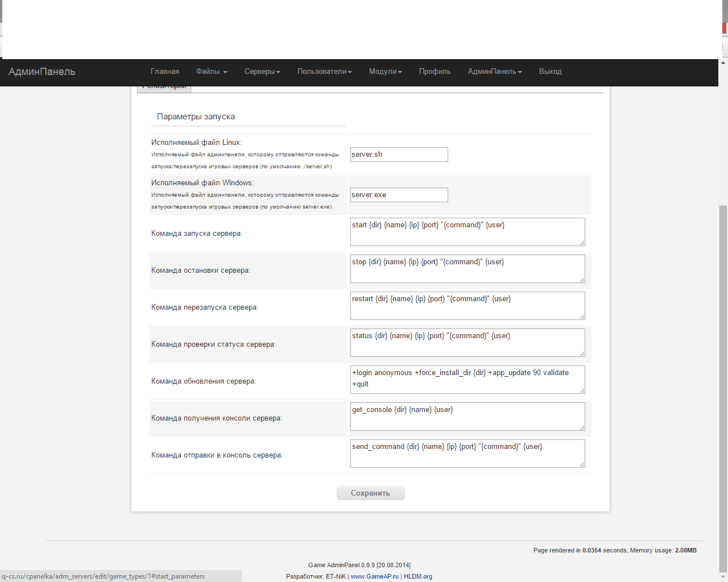Focus the Windows executable server.exe field
Image resolution: width=728 pixels, height=582 pixels.
pos(399,195)
